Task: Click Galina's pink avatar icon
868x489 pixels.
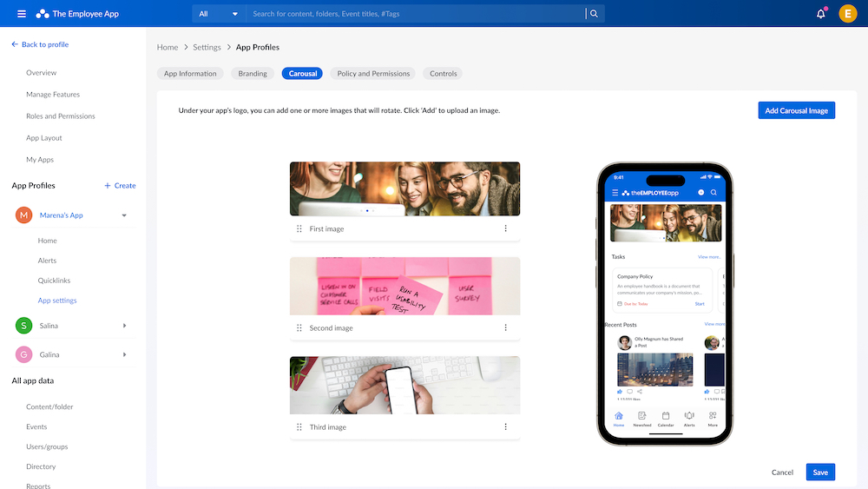Action: [x=23, y=354]
